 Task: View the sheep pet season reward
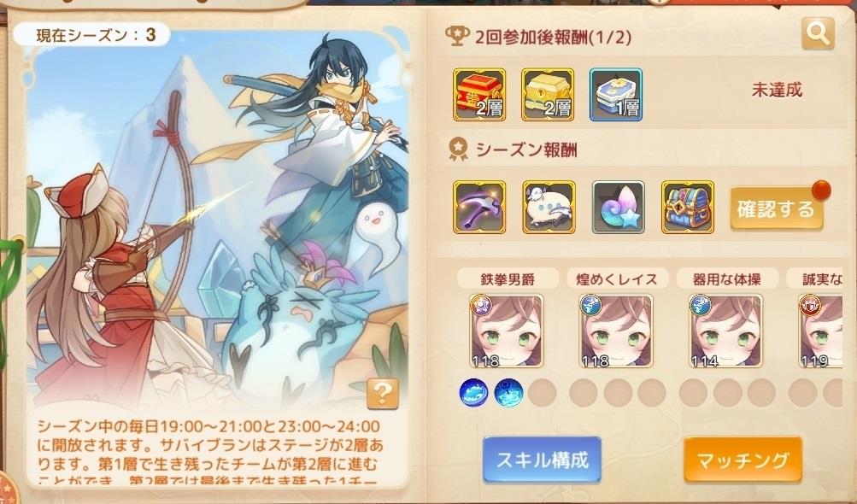coord(549,208)
